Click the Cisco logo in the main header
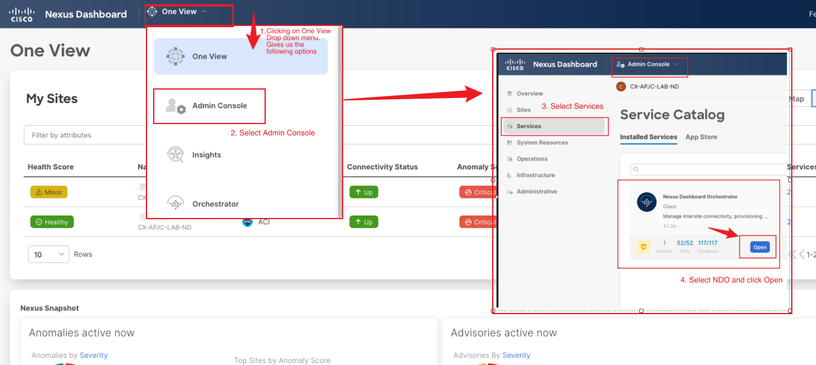 21,14
